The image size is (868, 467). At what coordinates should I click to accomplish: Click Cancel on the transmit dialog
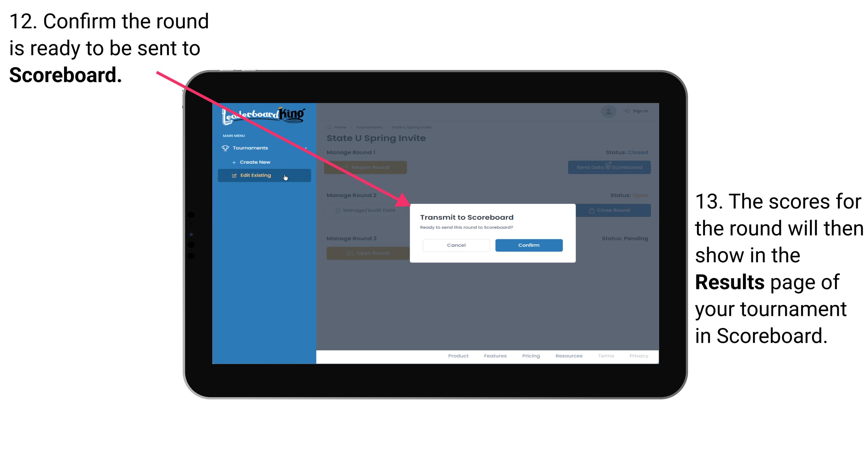pos(456,245)
